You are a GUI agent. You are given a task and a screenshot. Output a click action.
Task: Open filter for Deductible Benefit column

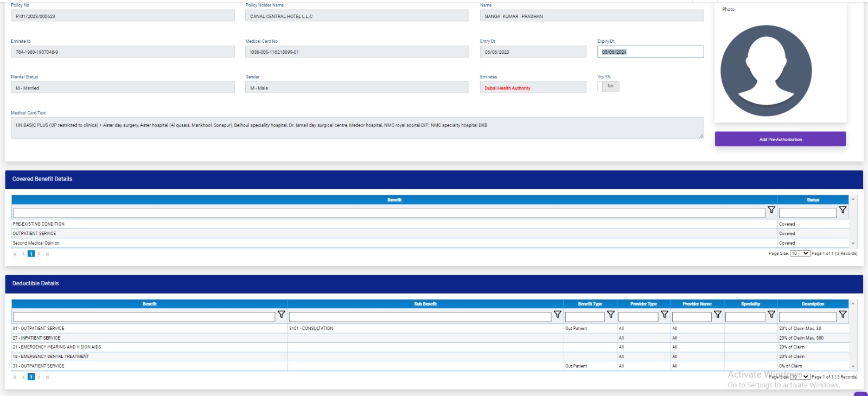point(281,315)
